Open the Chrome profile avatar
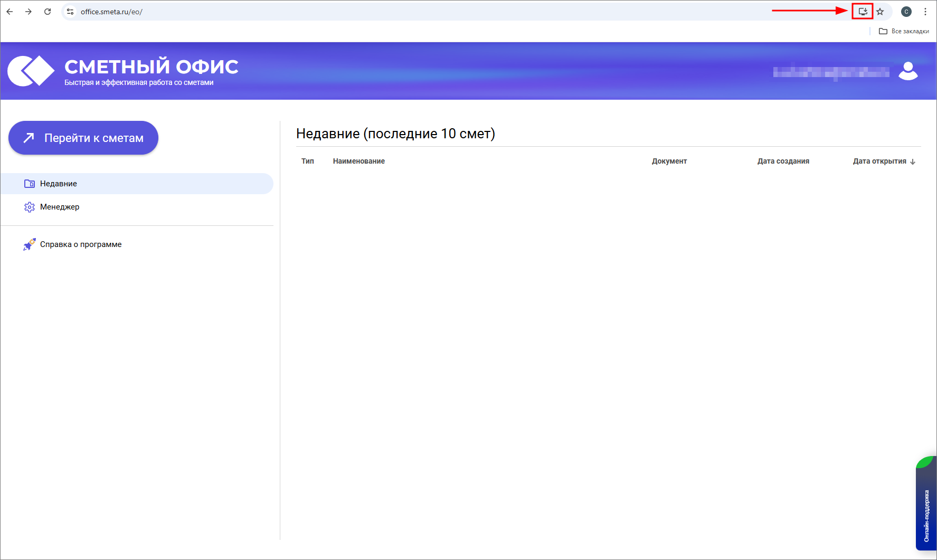 pos(906,12)
